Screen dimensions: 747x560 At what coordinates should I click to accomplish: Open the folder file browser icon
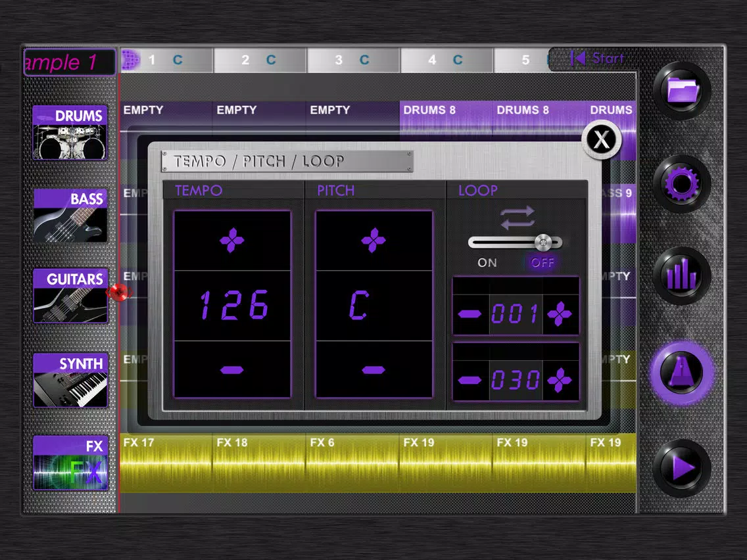pos(682,90)
